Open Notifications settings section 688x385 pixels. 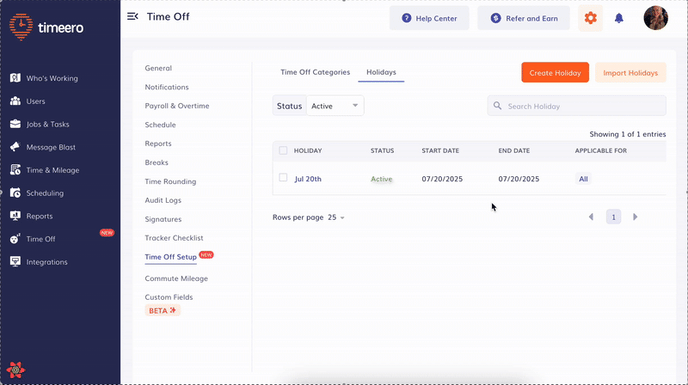point(167,87)
